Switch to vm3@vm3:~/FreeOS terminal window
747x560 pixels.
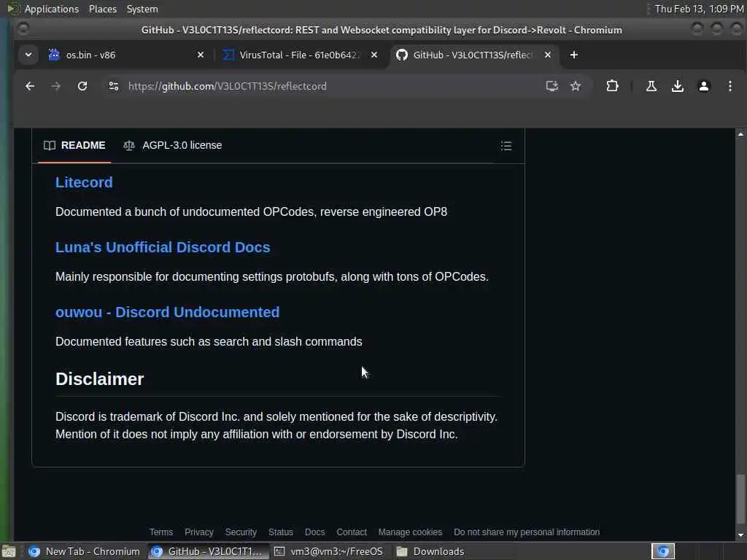[329, 551]
